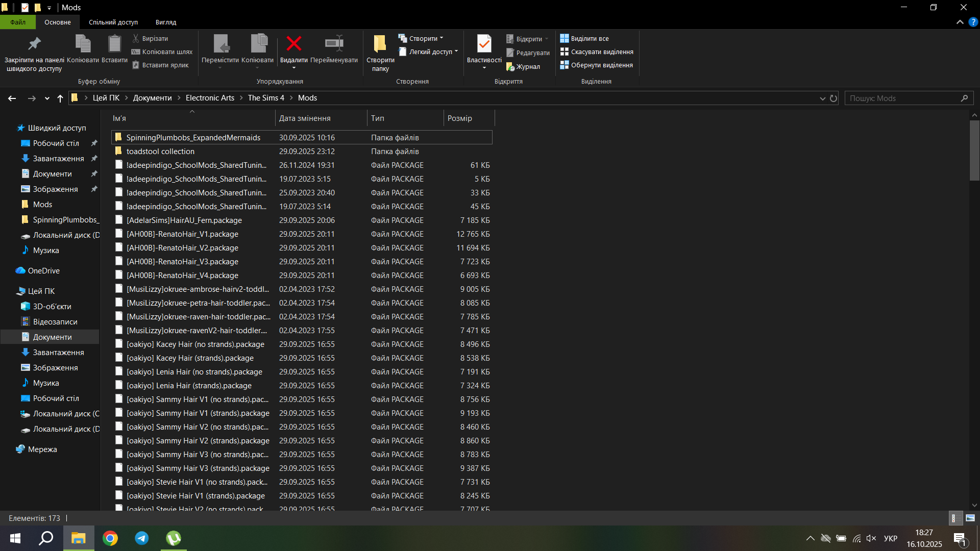980x551 pixels.
Task: Click Invert selection (Обернути виділення)
Action: pos(596,65)
